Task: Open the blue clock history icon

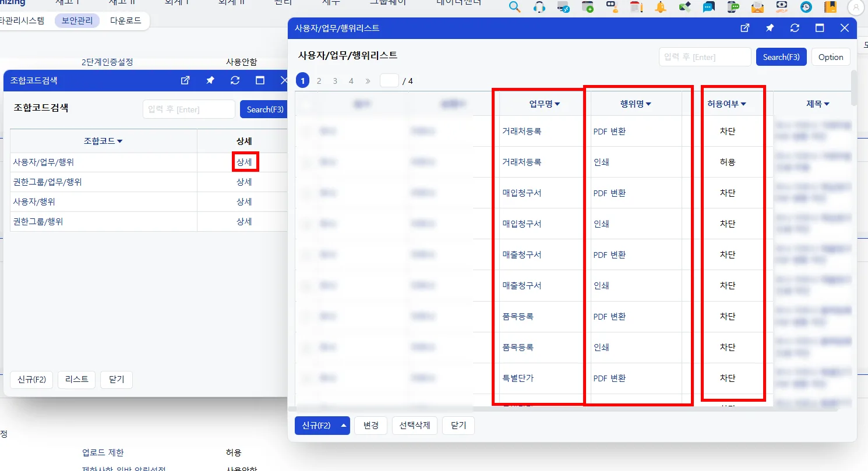Action: (806, 7)
